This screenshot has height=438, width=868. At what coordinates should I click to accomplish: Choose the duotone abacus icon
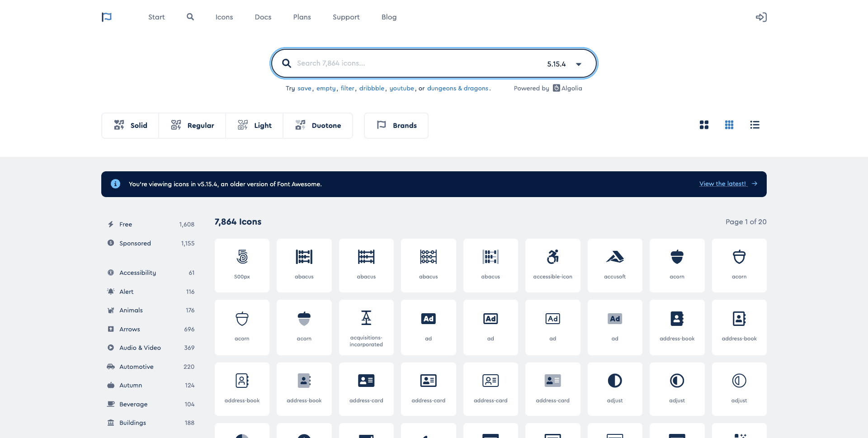click(x=491, y=265)
